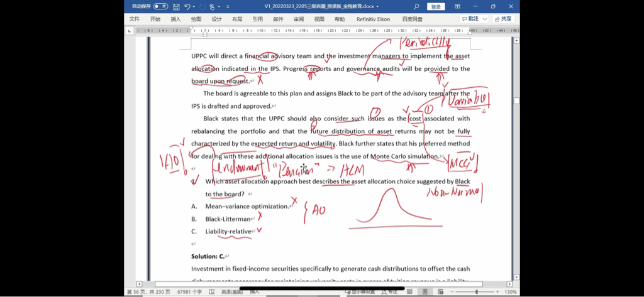Undo the last action
Image resolution: width=644 pixels, height=297 pixels.
187,6
